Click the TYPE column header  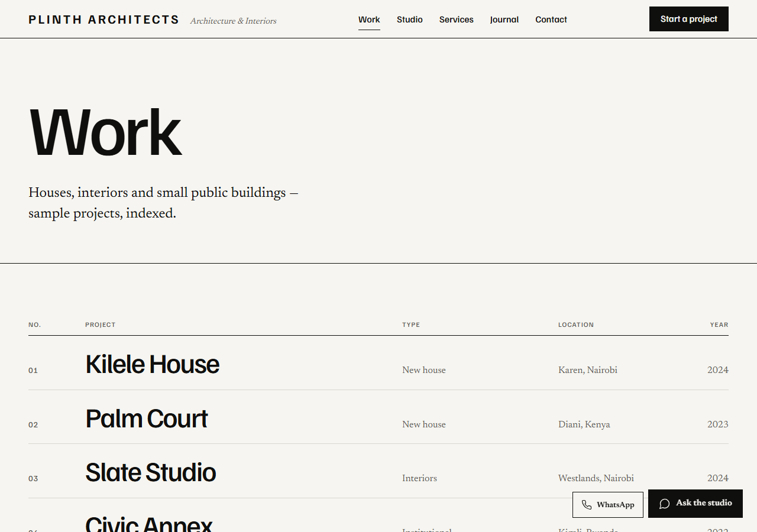(411, 325)
